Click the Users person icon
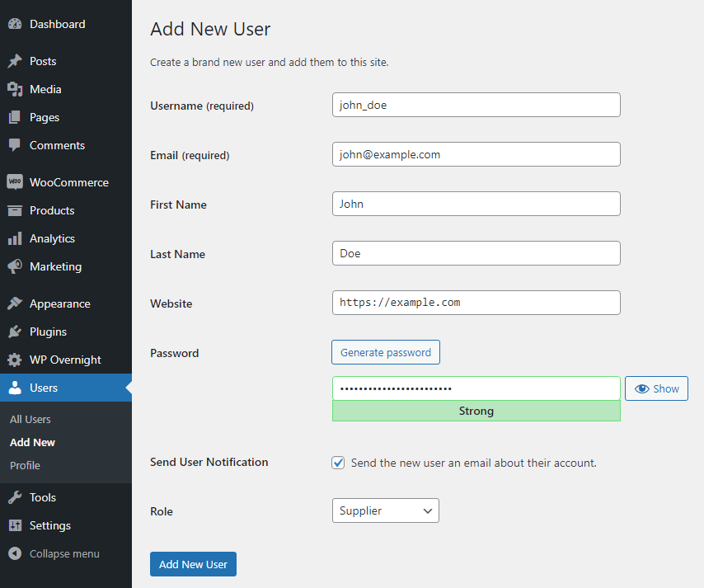This screenshot has height=588, width=704. [15, 388]
